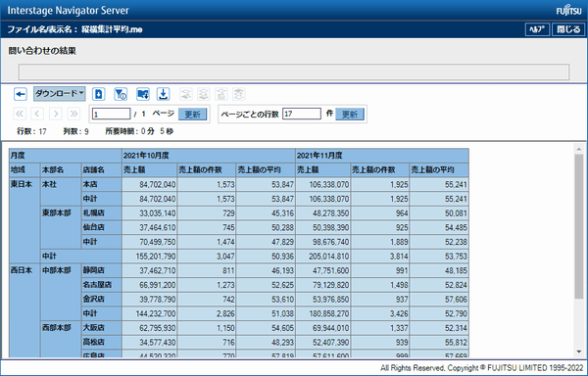Click the vertical scrollbar thumb
This screenshot has height=376, width=588.
(x=579, y=226)
